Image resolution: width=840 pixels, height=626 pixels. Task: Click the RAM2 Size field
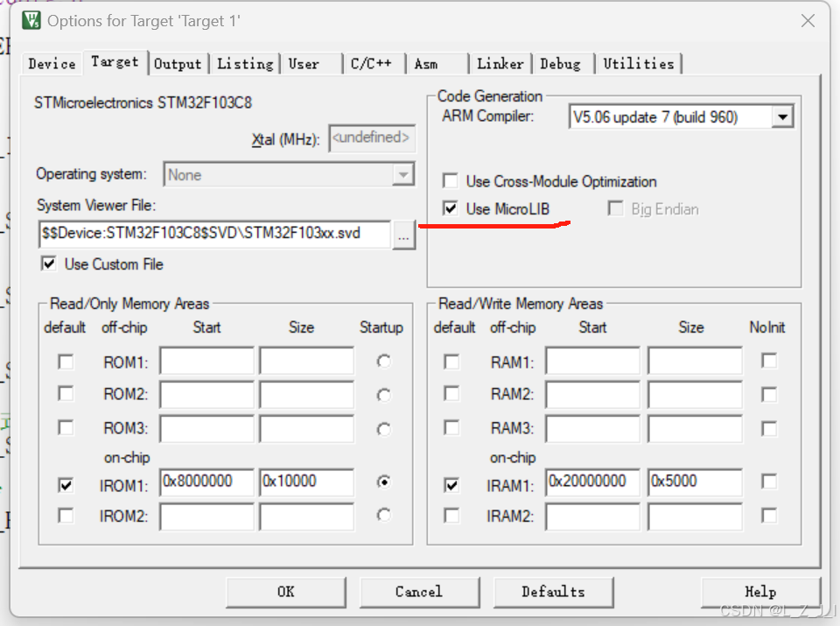(695, 395)
